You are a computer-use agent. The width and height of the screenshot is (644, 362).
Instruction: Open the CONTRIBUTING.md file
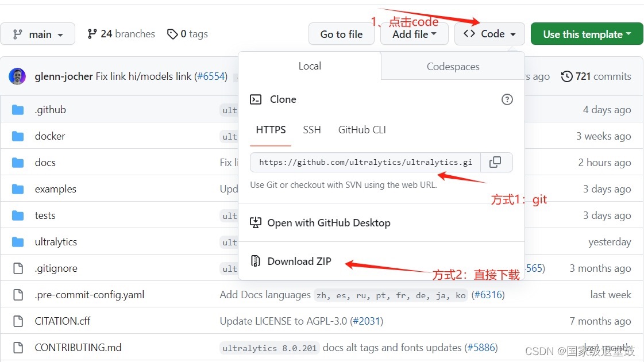(78, 348)
